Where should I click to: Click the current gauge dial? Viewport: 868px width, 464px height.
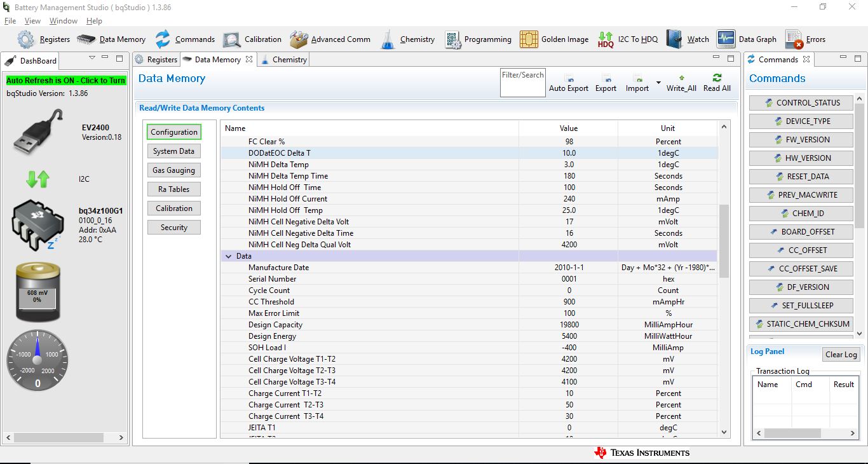point(37,360)
